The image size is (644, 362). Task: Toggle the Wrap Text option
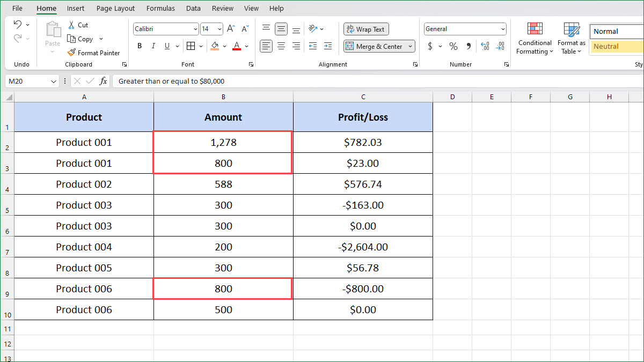tap(366, 29)
